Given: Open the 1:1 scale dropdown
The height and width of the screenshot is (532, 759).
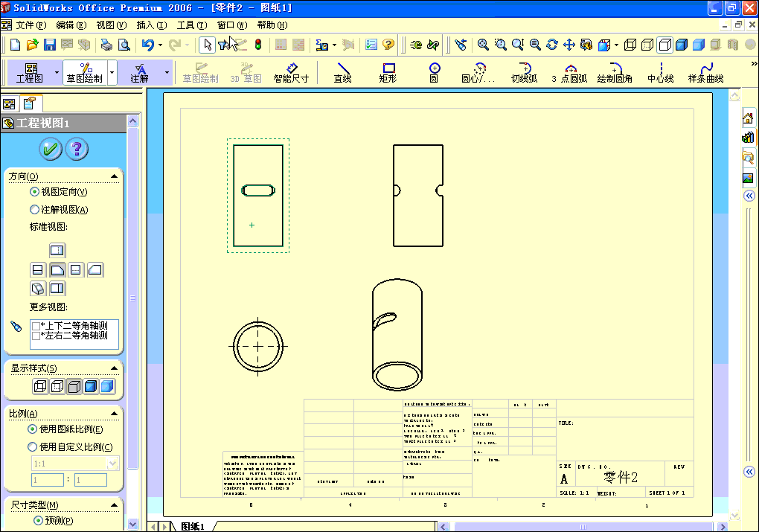Looking at the screenshot, I should pyautogui.click(x=113, y=464).
